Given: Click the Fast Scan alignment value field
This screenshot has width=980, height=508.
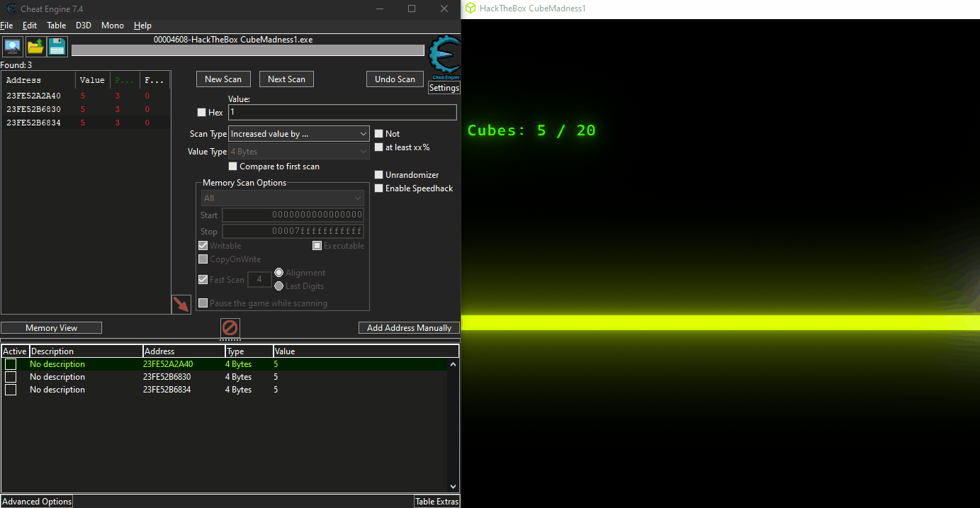Looking at the screenshot, I should click(259, 280).
